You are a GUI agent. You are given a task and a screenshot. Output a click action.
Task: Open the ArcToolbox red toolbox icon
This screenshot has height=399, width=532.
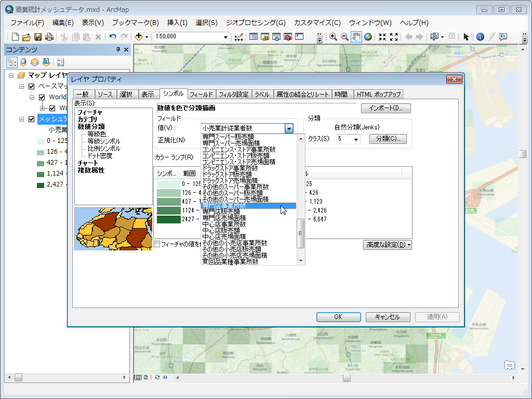288,37
